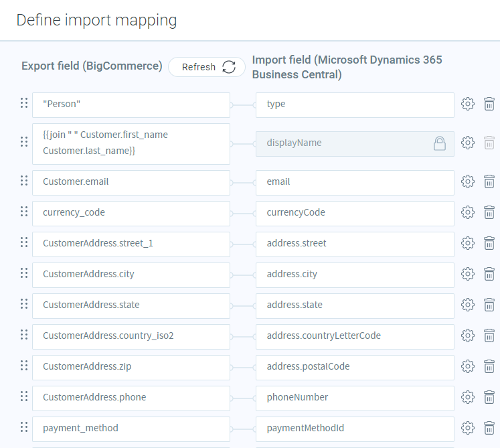Edit the currencyCode import field
Image resolution: width=500 pixels, height=448 pixels.
(x=355, y=214)
